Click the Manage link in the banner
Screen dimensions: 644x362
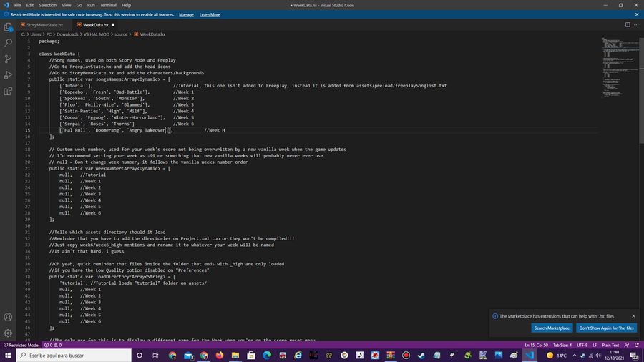tap(186, 15)
